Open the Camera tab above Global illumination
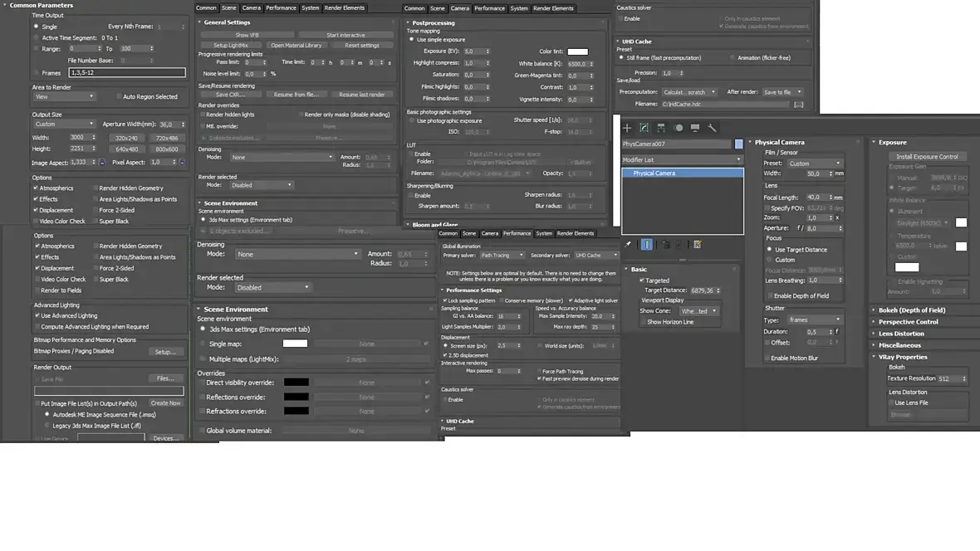The height and width of the screenshot is (551, 980). [x=489, y=233]
